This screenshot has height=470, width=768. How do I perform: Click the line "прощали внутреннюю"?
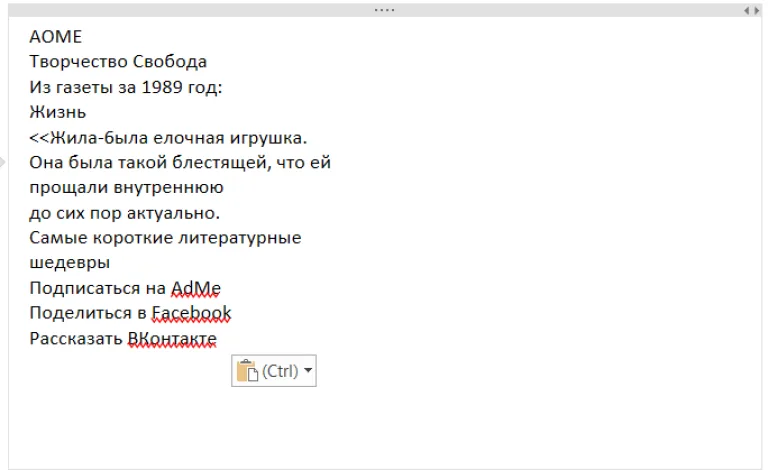click(126, 188)
